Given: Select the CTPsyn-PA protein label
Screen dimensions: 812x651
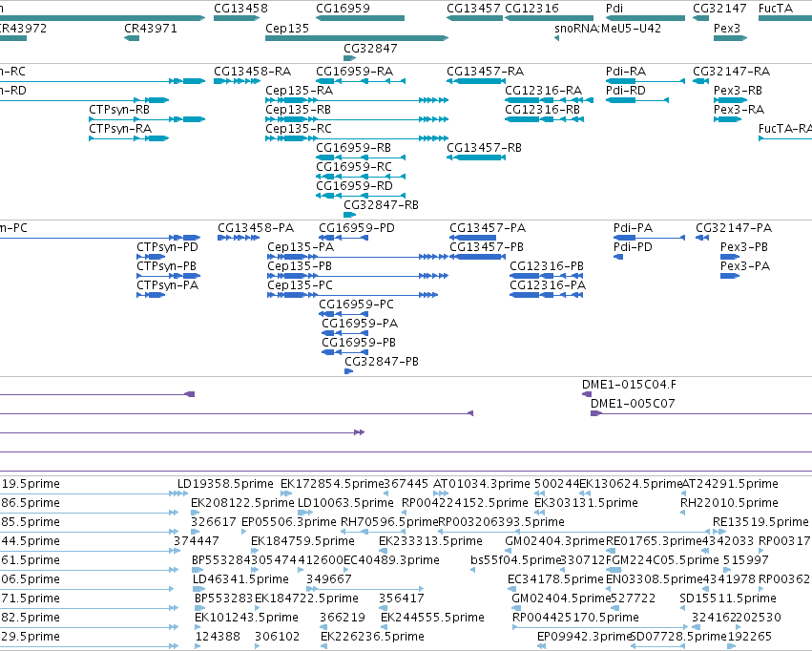Looking at the screenshot, I should tap(167, 284).
